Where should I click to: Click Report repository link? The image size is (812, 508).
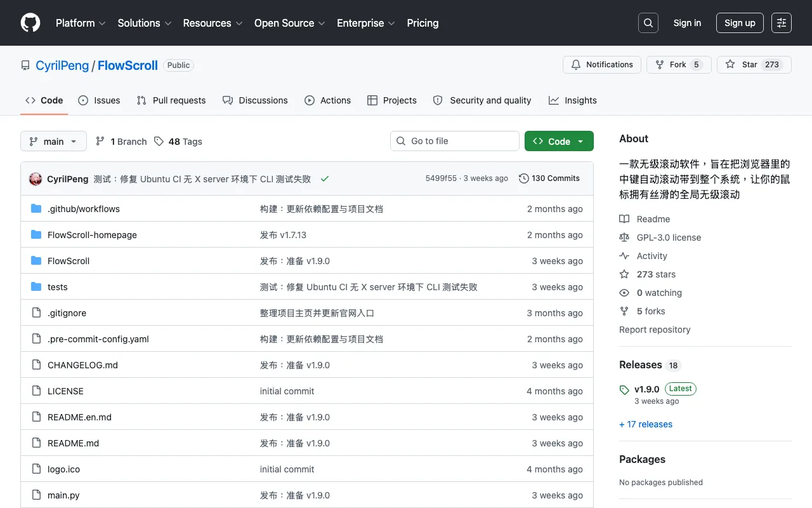click(655, 330)
